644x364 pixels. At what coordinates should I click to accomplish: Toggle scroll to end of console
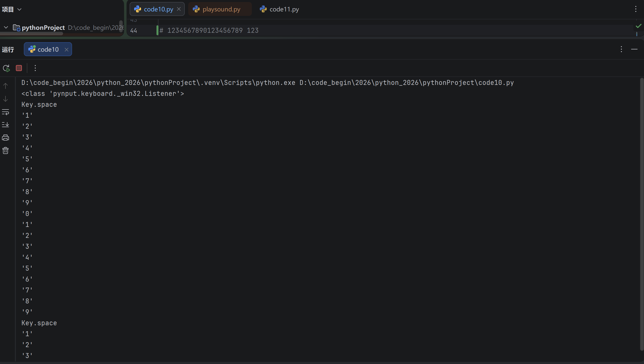click(x=5, y=124)
